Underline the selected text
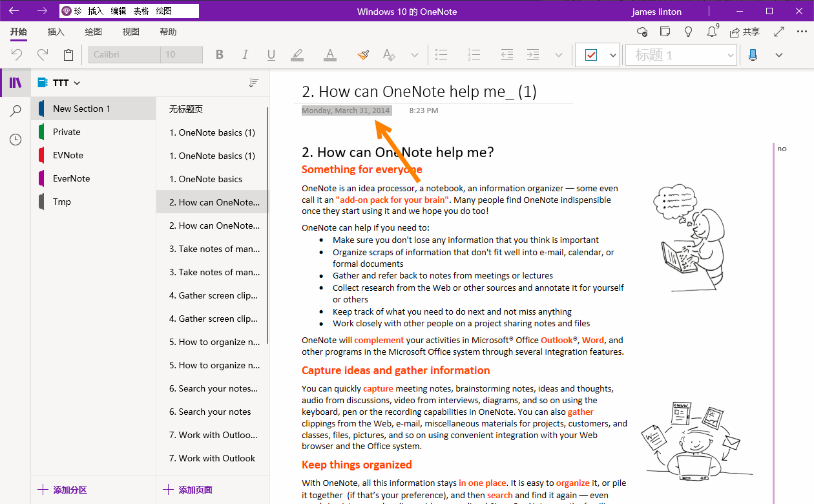This screenshot has height=504, width=814. (x=271, y=54)
